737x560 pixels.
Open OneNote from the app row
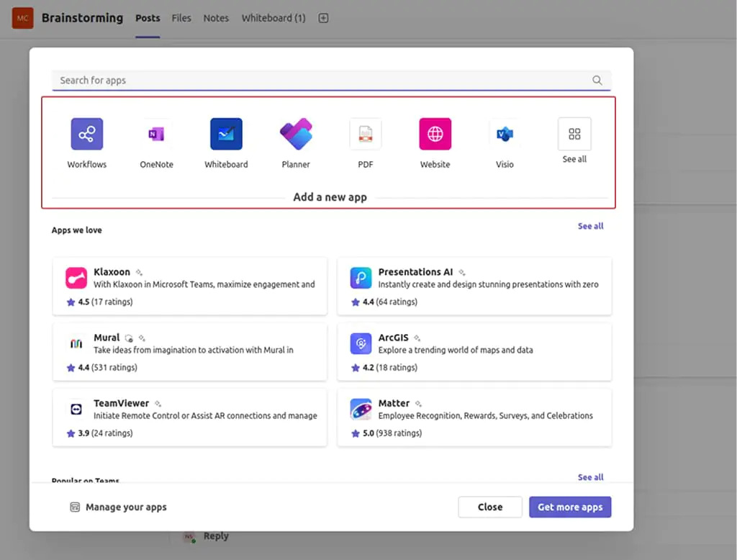point(156,134)
